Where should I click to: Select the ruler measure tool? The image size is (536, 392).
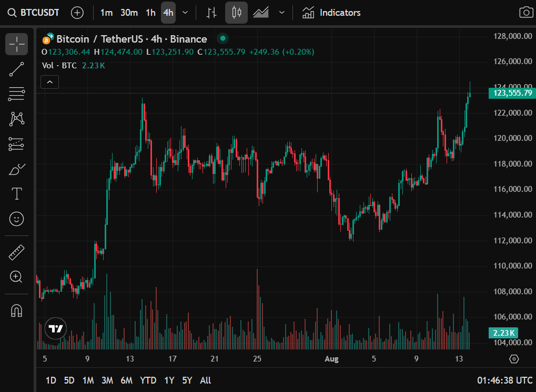(17, 252)
